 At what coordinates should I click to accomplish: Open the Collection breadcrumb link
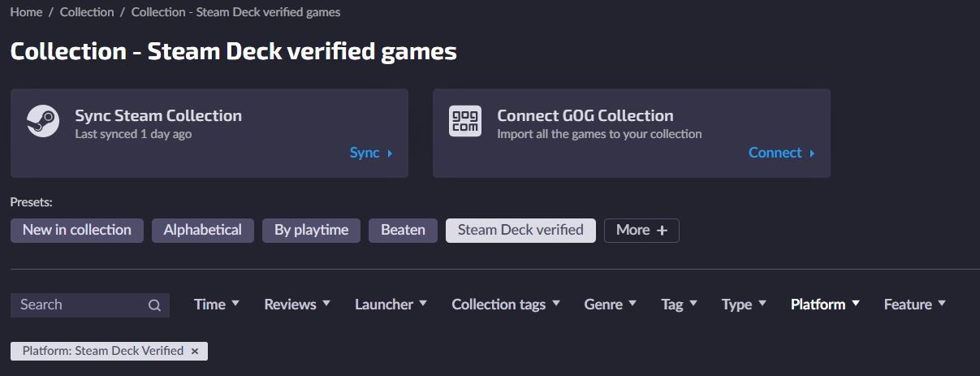point(87,11)
